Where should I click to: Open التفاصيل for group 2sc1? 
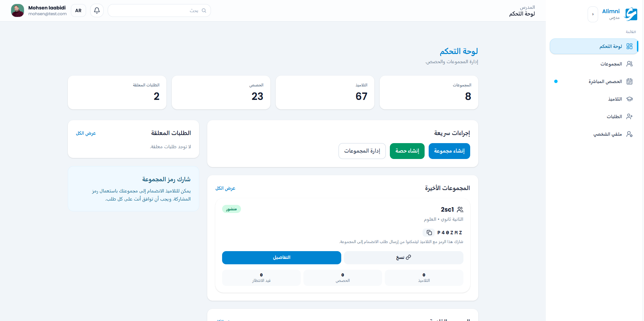281,257
